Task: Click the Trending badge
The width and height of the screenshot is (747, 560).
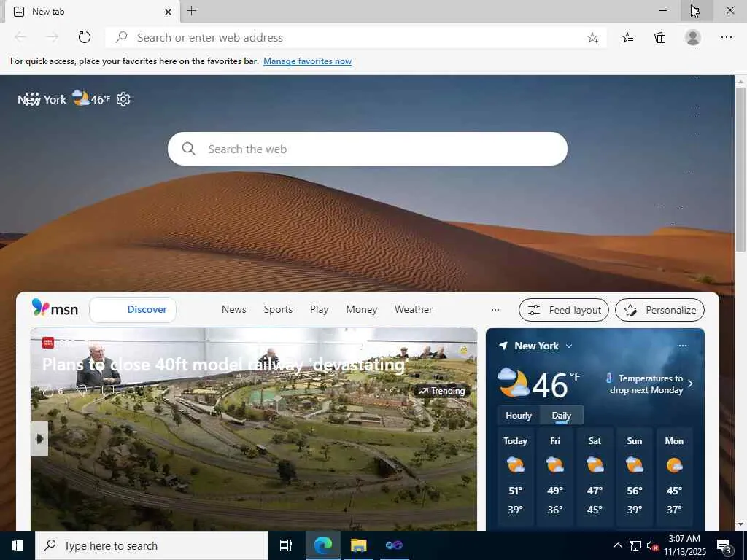Action: pyautogui.click(x=441, y=391)
